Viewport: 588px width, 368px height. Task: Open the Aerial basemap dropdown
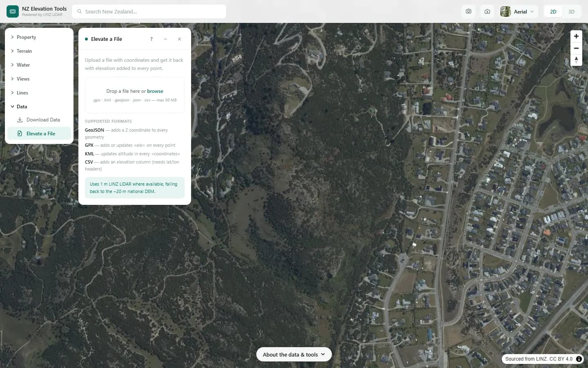(x=519, y=11)
